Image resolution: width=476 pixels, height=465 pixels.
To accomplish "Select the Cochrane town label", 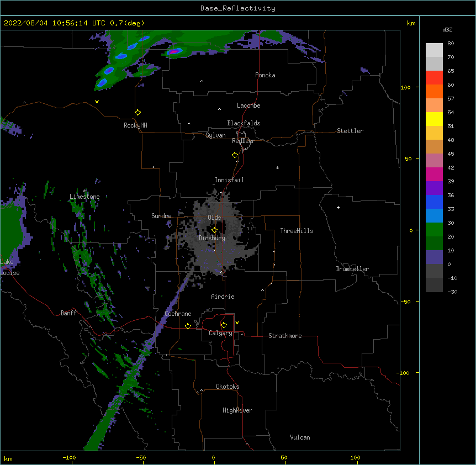I will (178, 314).
